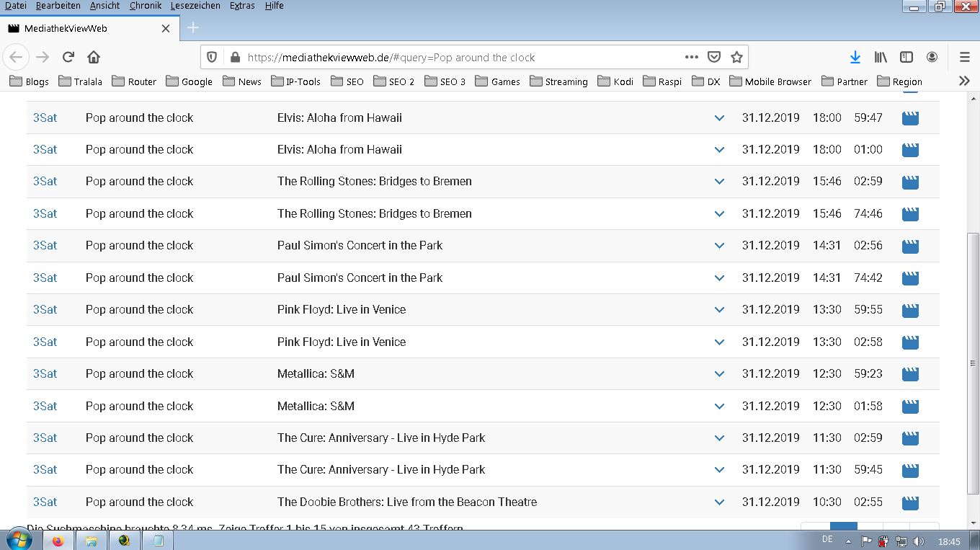Expand details for Elvis 59:47 row
Image resolution: width=980 pixels, height=550 pixels.
719,118
